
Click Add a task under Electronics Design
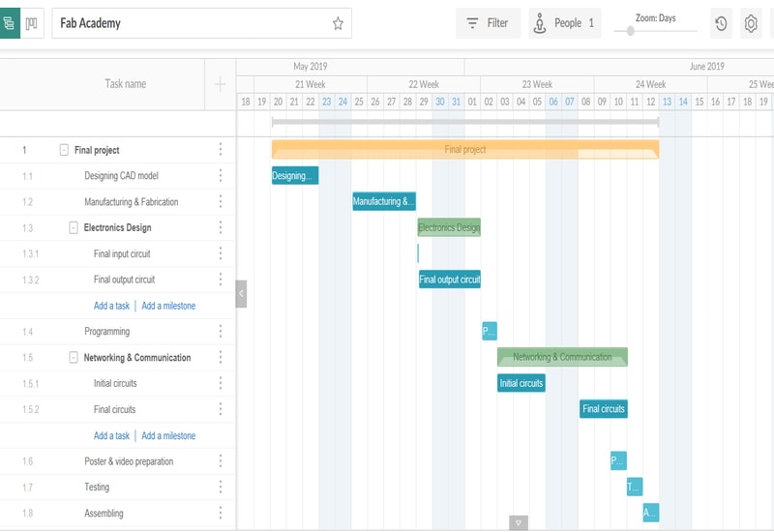pos(111,306)
